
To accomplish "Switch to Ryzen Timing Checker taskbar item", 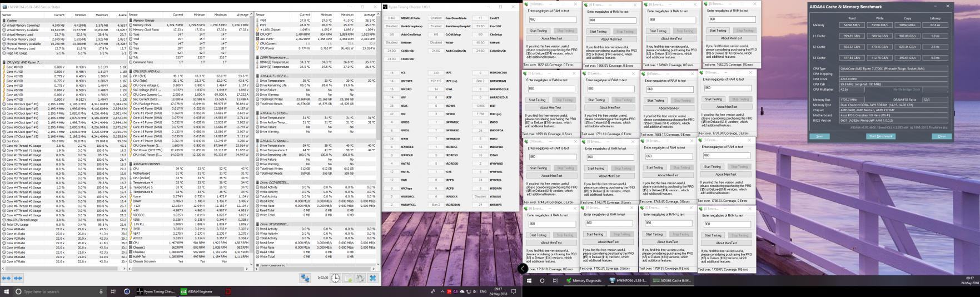I will (156, 291).
